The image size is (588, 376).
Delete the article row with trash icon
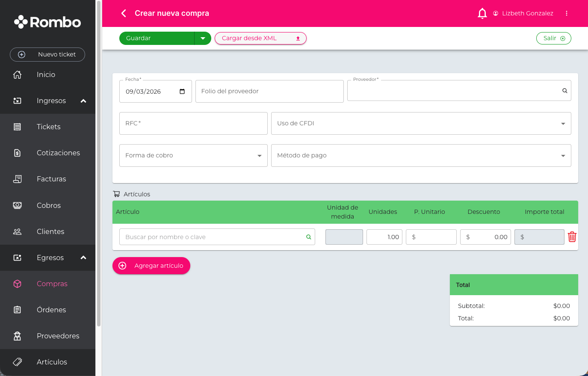tap(572, 237)
